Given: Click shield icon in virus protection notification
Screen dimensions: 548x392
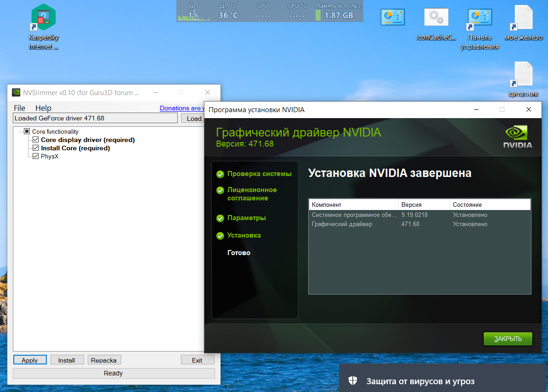Looking at the screenshot, I should point(353,381).
